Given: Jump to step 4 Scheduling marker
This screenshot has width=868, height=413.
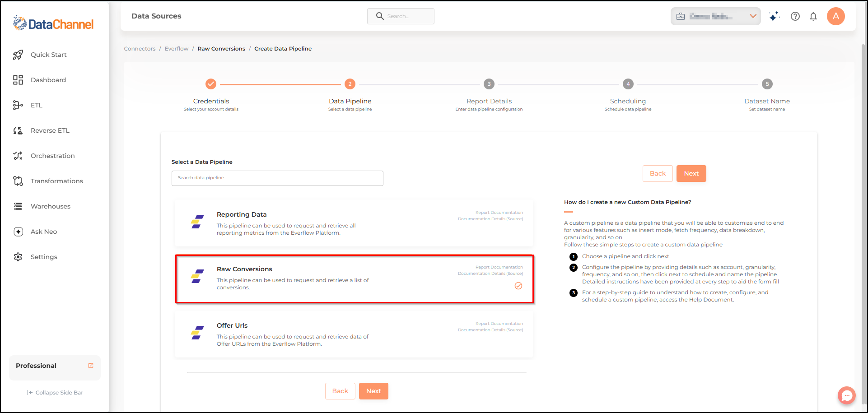Looking at the screenshot, I should tap(628, 84).
